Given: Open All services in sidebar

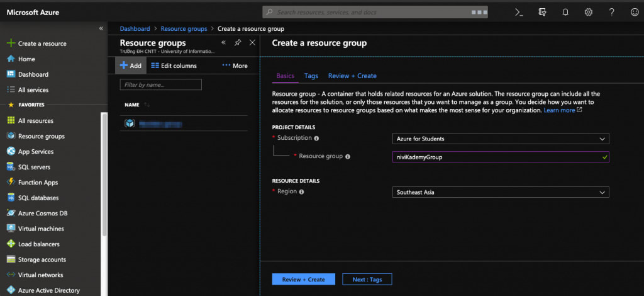Looking at the screenshot, I should pos(33,89).
